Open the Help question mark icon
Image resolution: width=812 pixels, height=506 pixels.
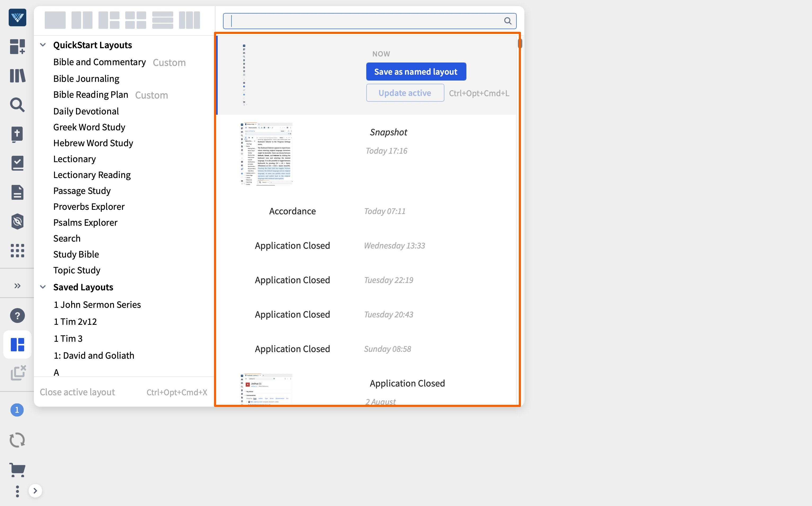pos(17,316)
